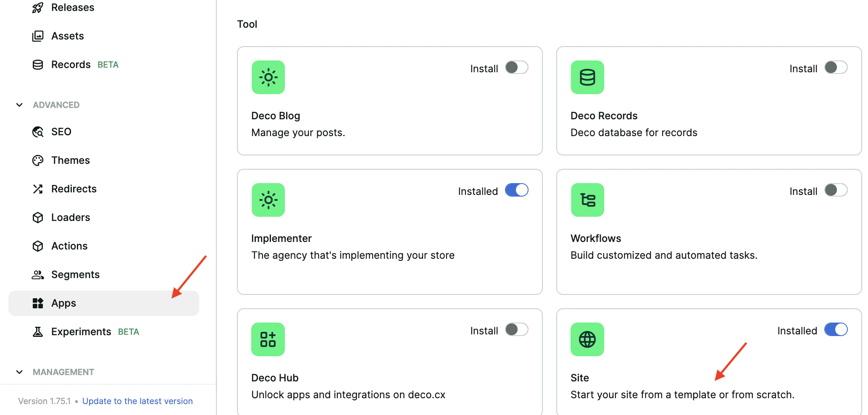This screenshot has height=415, width=868.
Task: Expand the MANAGEMENT section
Action: [x=19, y=372]
